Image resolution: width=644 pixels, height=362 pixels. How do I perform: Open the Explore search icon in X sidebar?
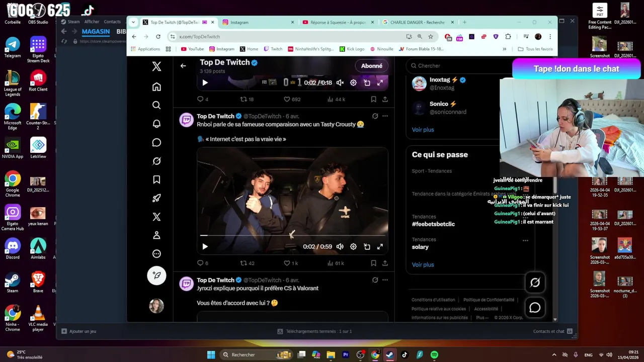point(156,105)
